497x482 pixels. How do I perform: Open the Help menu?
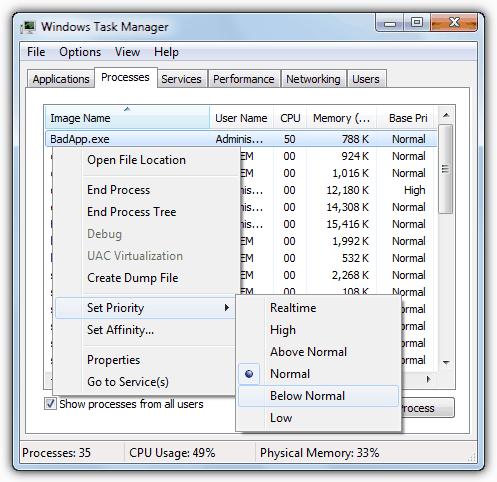166,52
